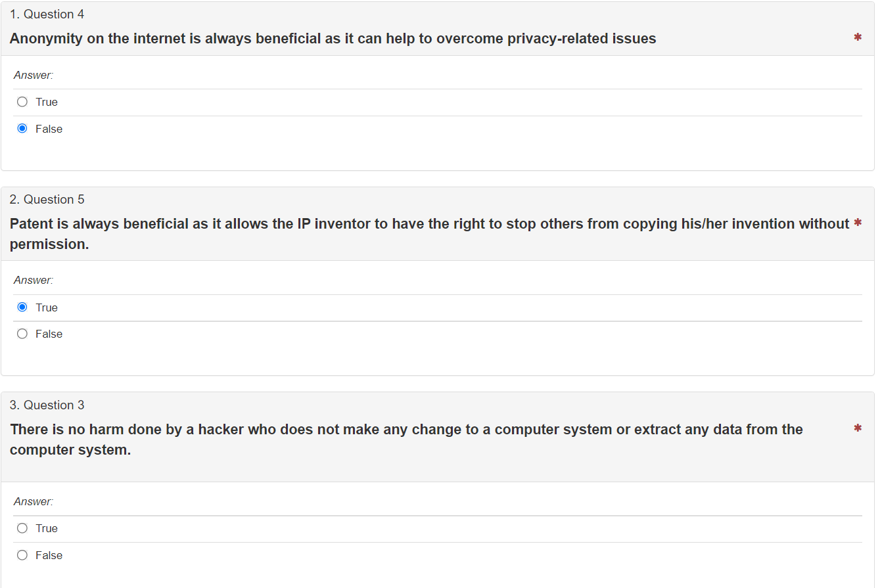
Task: Click the 'Answer:' label under Question 5
Action: [34, 280]
